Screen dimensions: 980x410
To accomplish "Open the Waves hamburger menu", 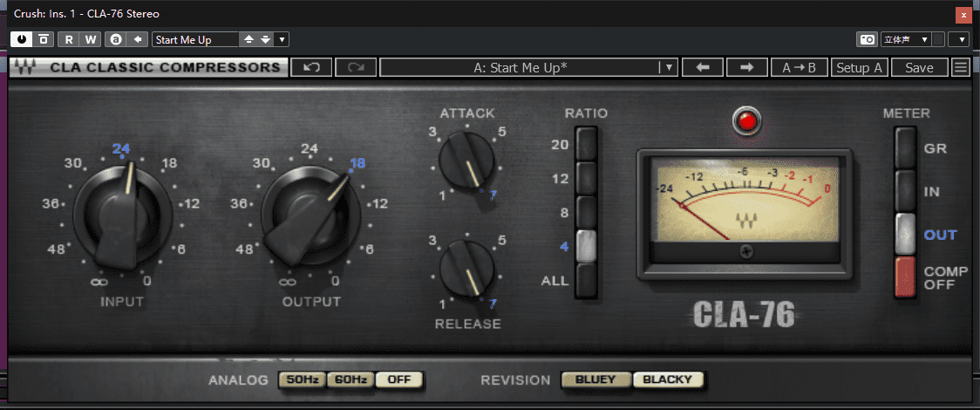I will [x=961, y=67].
